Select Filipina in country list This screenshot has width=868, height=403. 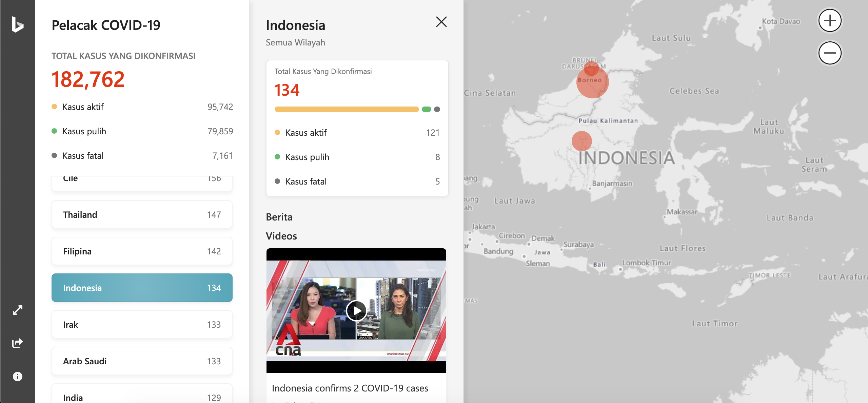(142, 251)
